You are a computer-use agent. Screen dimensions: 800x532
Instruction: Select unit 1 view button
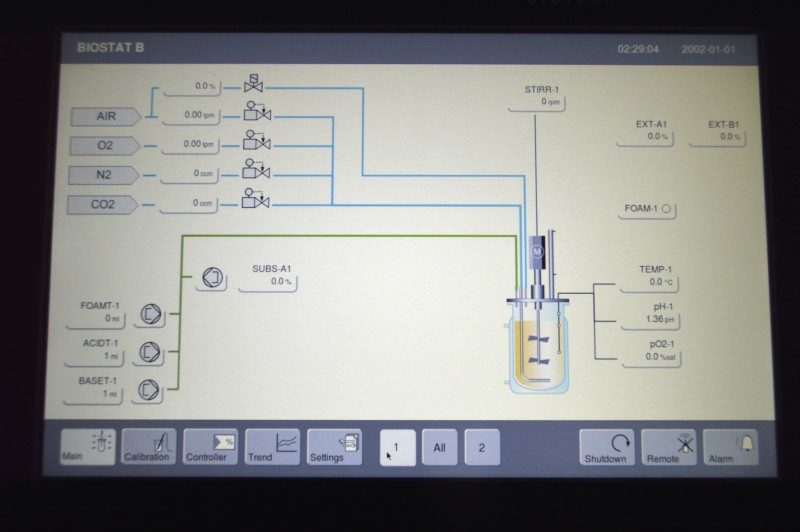(397, 447)
